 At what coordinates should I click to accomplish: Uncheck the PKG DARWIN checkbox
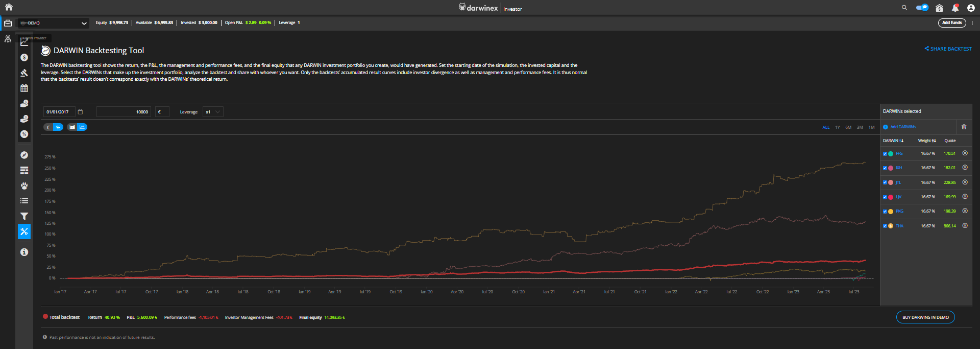885,212
